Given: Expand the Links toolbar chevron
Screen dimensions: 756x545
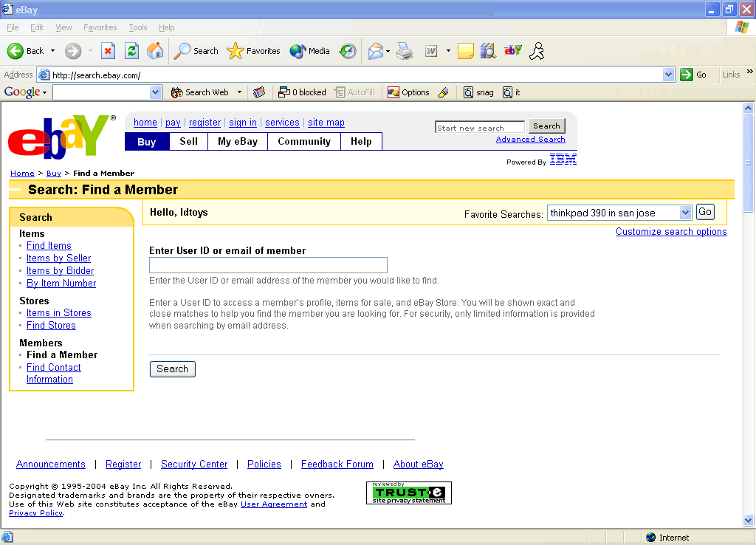Looking at the screenshot, I should (x=750, y=72).
